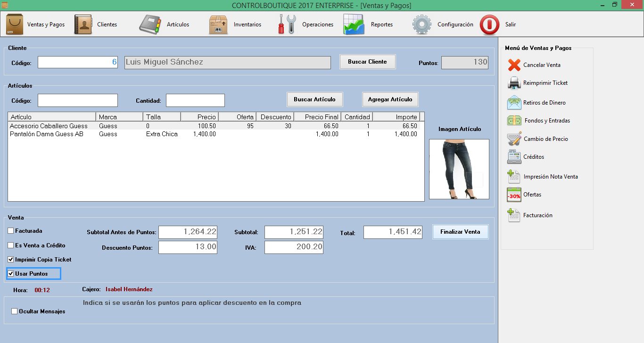Click the Reimprimir Ticket printer icon
Viewport: 644px width, 343px height.
point(514,83)
